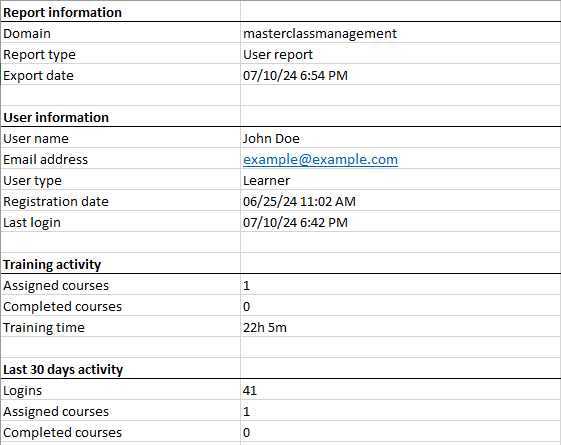561x445 pixels.
Task: Select the 'Report information' header cell
Action: pyautogui.click(x=121, y=12)
